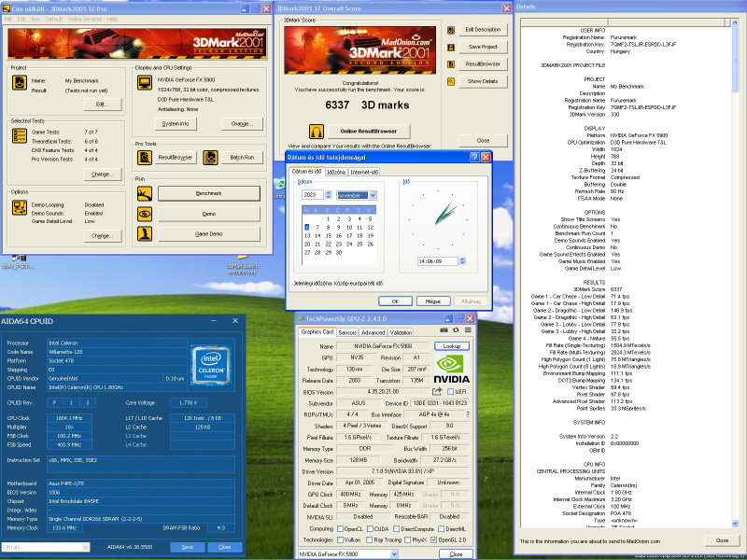This screenshot has width=747, height=560.
Task: Click the Mégse button in the date dialog
Action: [x=433, y=301]
